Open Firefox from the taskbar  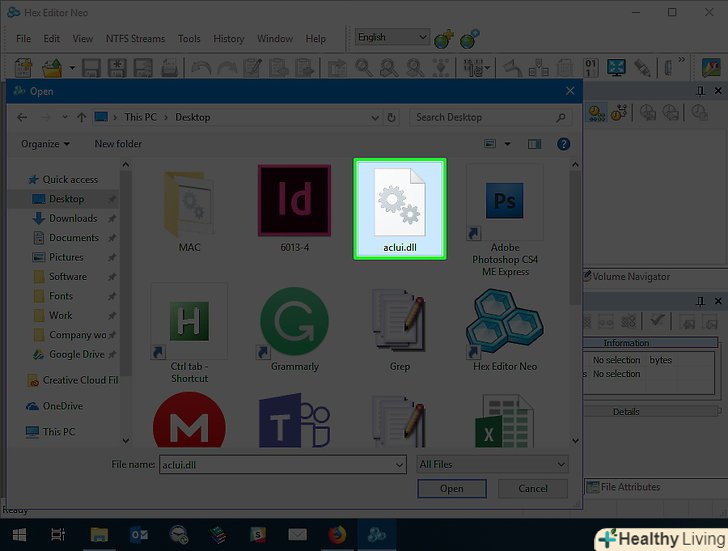tap(337, 535)
